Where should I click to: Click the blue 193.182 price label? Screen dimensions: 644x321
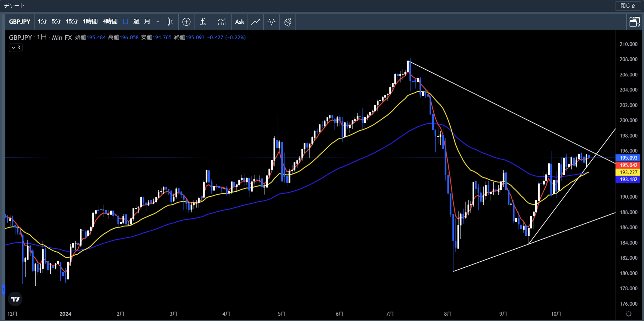pyautogui.click(x=628, y=179)
